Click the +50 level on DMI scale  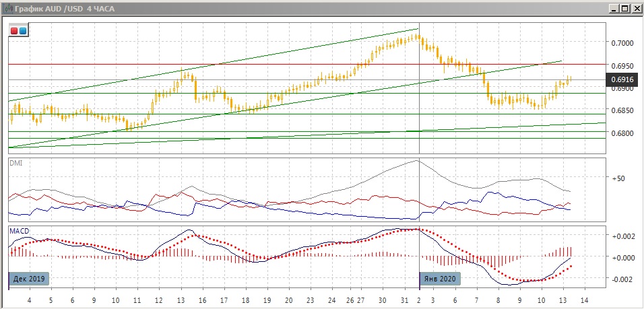coord(619,179)
